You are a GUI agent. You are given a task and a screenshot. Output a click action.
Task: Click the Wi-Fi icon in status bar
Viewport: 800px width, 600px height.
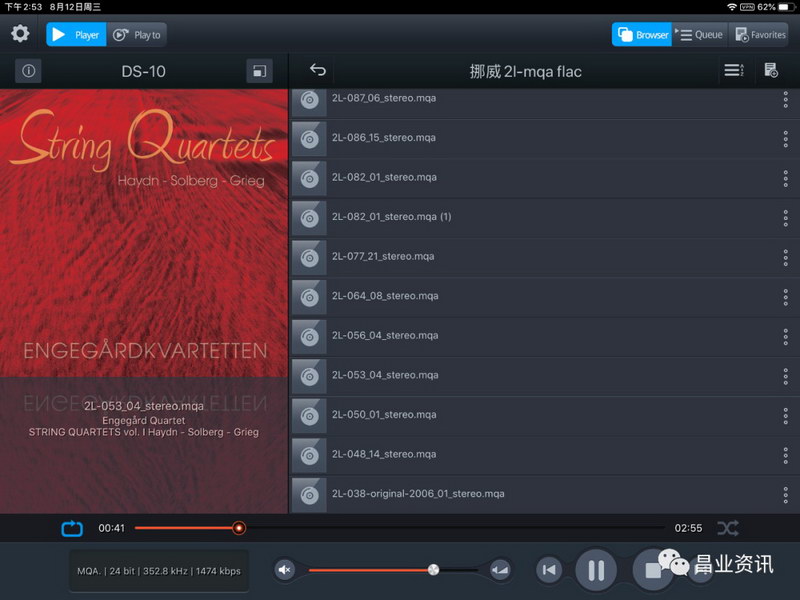click(x=732, y=7)
